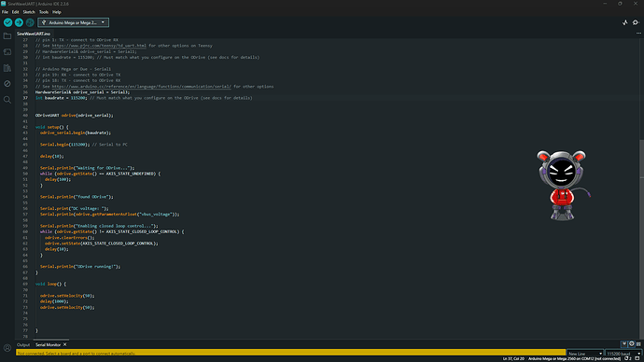Open the Boards Manager sidebar panel

[7, 52]
